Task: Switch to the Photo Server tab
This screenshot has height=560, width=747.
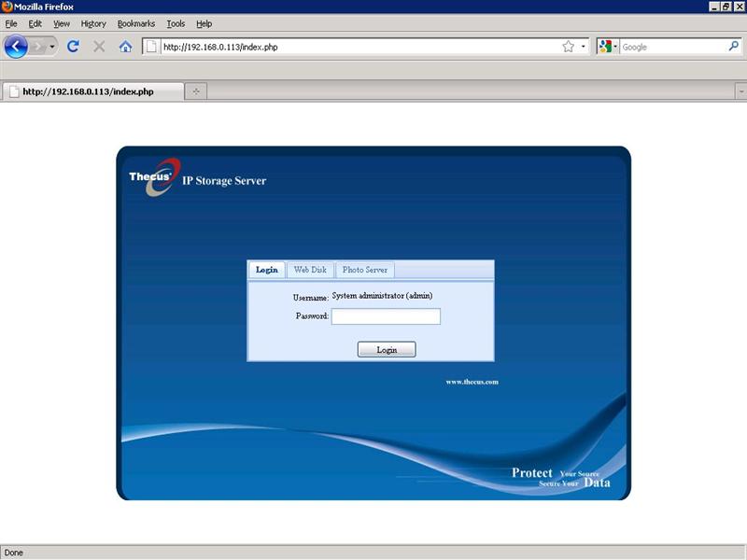Action: click(x=364, y=270)
